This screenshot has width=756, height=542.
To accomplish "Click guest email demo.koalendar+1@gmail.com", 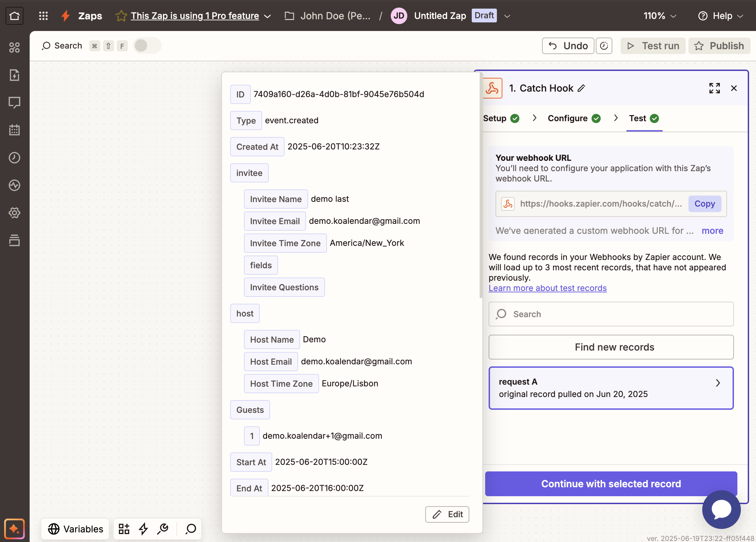I will tap(322, 436).
